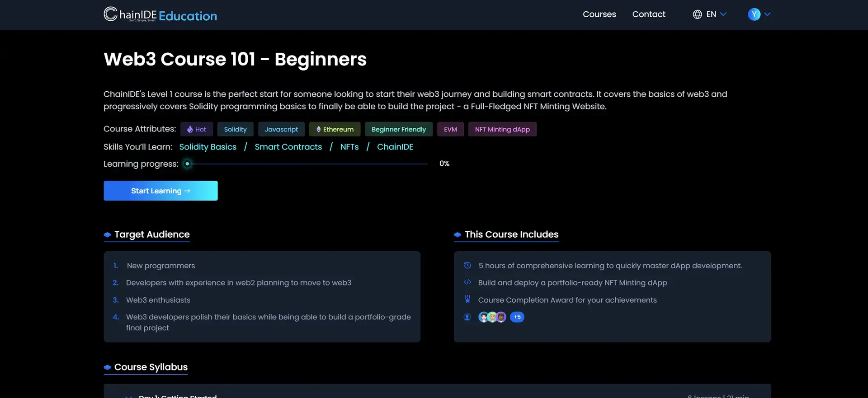Click the NFT Minting dApp tag
The image size is (868, 398).
(502, 129)
